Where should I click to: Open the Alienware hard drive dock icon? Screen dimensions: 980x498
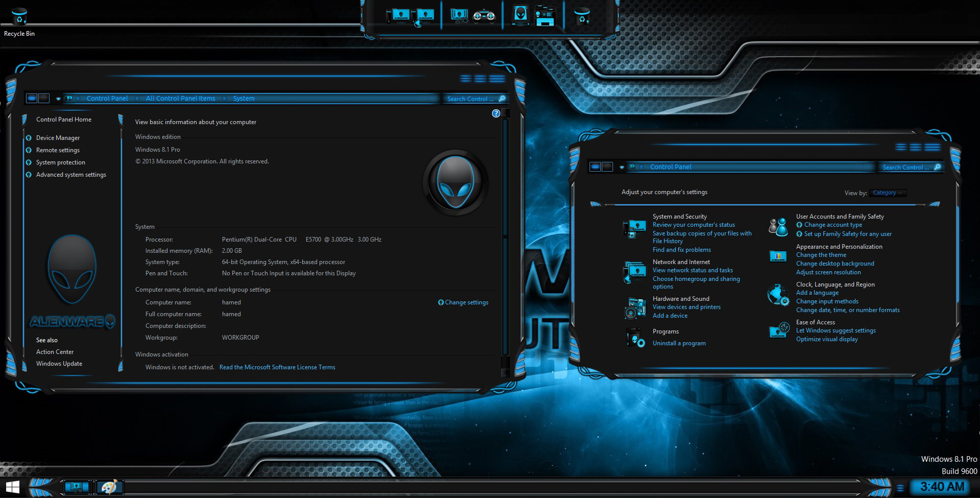(521, 15)
